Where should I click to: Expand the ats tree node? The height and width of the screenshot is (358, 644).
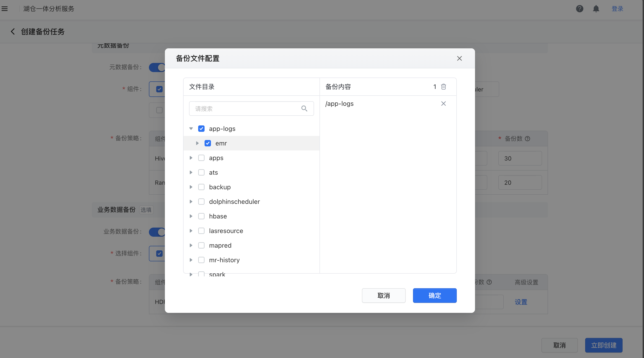(x=191, y=172)
